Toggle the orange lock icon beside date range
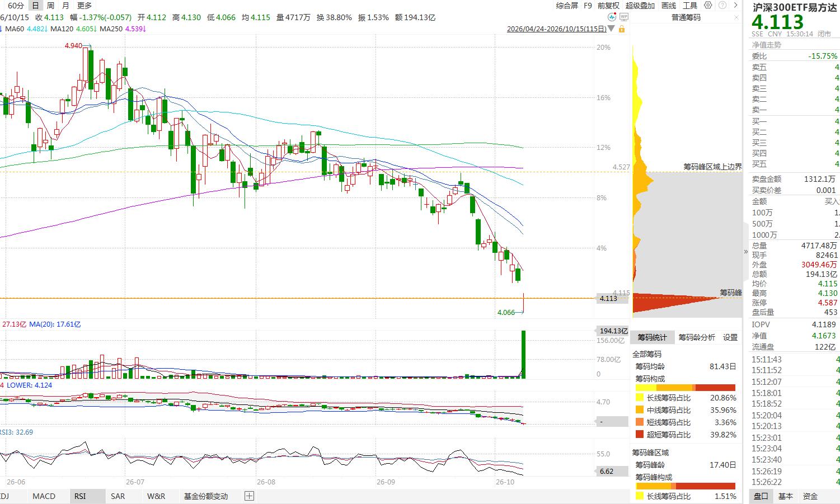840x504 pixels. [x=621, y=29]
